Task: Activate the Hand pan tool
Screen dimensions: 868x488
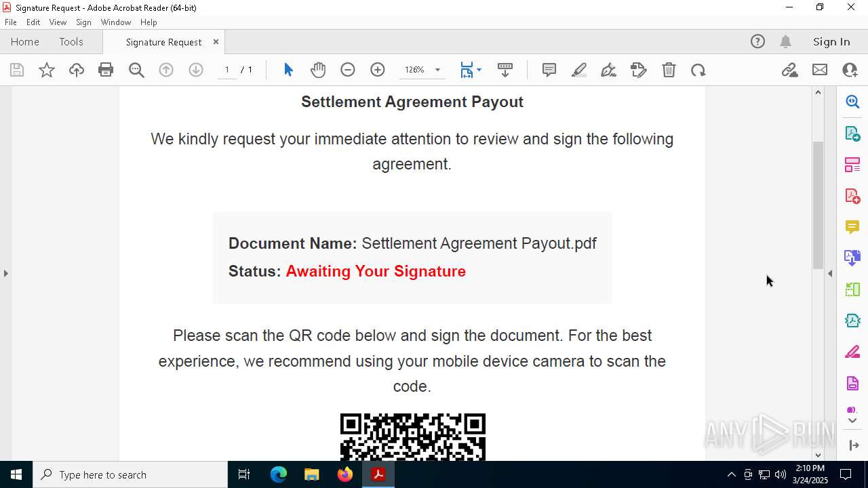Action: 318,70
